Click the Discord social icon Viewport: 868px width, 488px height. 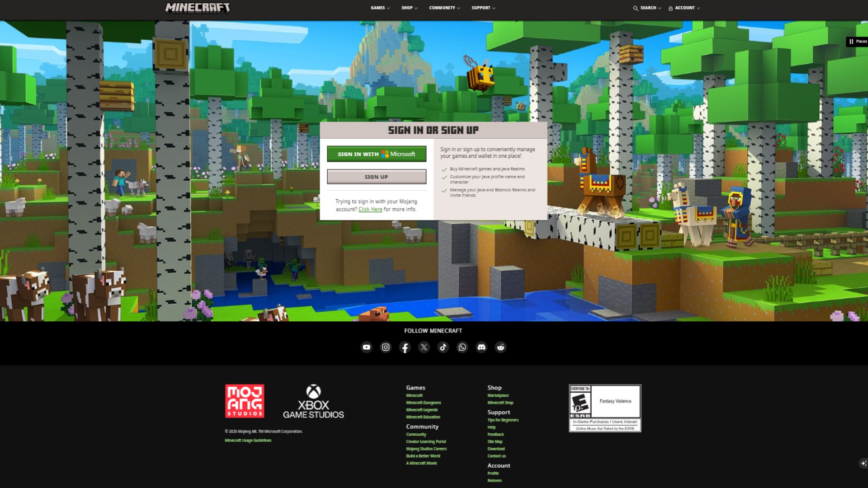tap(481, 347)
